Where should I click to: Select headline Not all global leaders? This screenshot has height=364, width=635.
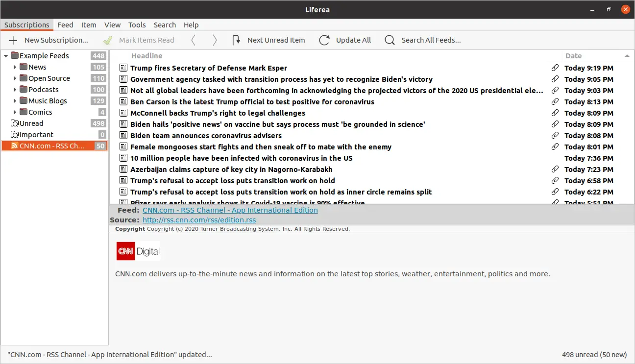pyautogui.click(x=337, y=91)
